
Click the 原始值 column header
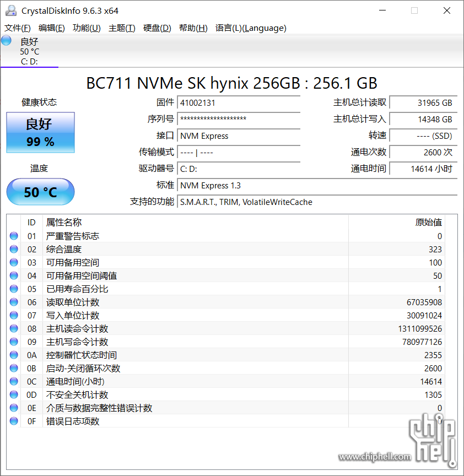pyautogui.click(x=397, y=223)
